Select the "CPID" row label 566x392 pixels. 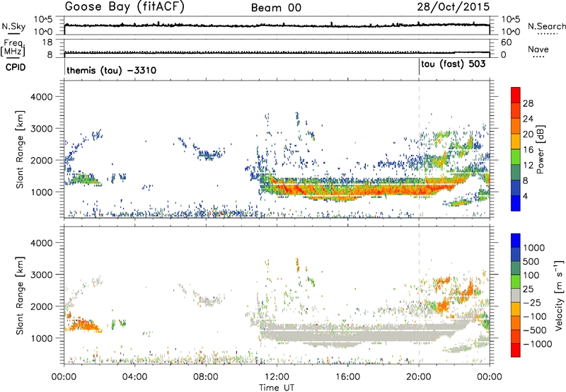point(16,67)
